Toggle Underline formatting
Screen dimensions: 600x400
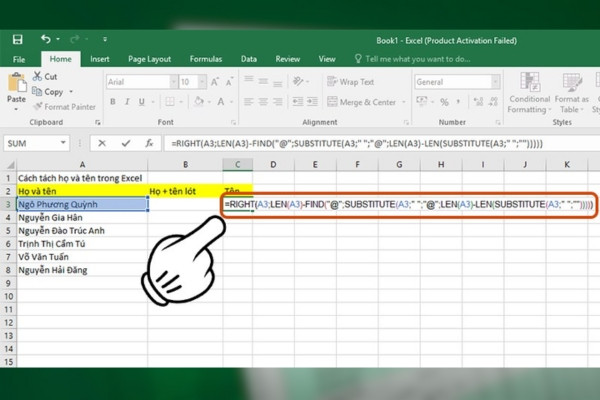tap(142, 102)
